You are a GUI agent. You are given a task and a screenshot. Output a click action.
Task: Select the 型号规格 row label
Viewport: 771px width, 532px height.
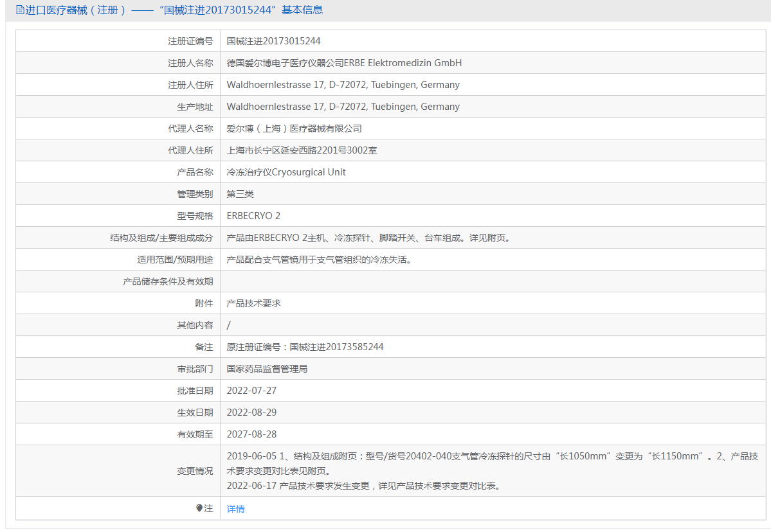[x=195, y=216]
